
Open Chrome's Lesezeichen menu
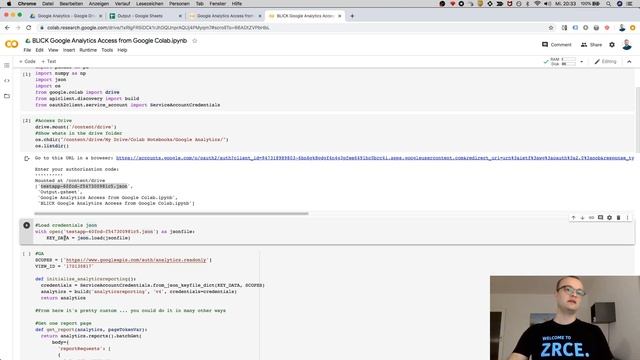click(149, 4)
